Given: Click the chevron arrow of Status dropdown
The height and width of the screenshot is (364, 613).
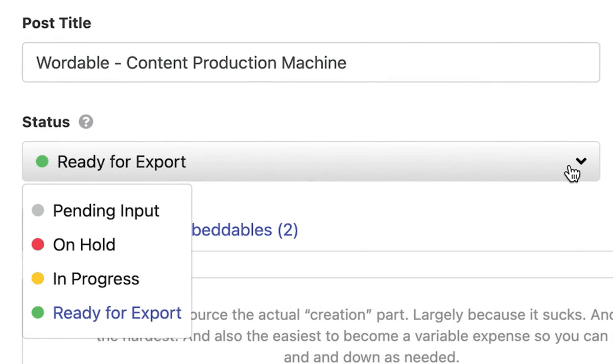Looking at the screenshot, I should click(581, 161).
